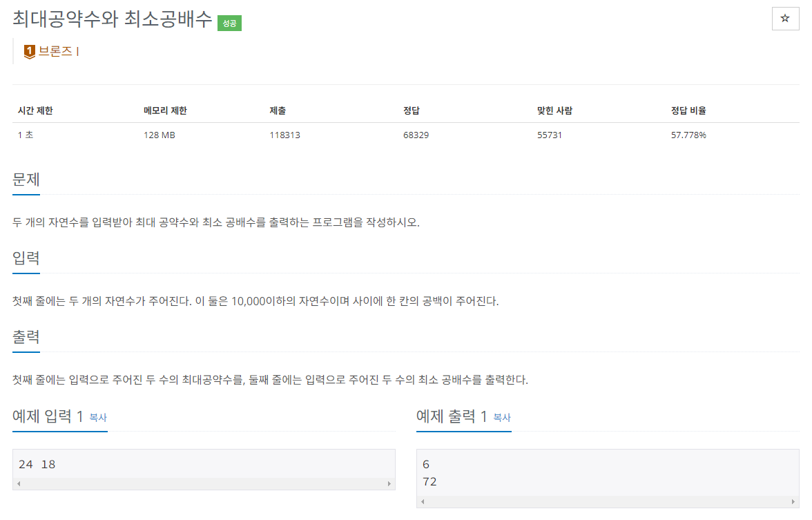Click the 메모리 제한 column header
812x520 pixels.
click(x=165, y=110)
